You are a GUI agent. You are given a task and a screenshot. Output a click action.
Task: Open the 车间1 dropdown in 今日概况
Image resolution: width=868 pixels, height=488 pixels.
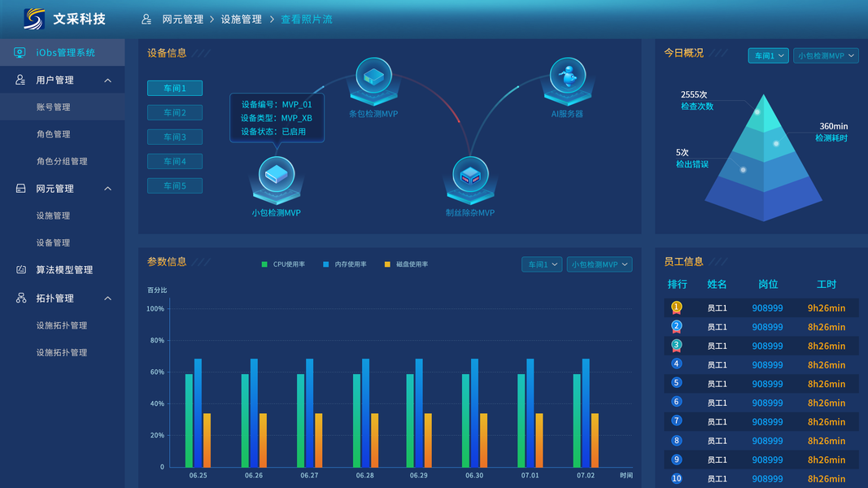tap(769, 55)
